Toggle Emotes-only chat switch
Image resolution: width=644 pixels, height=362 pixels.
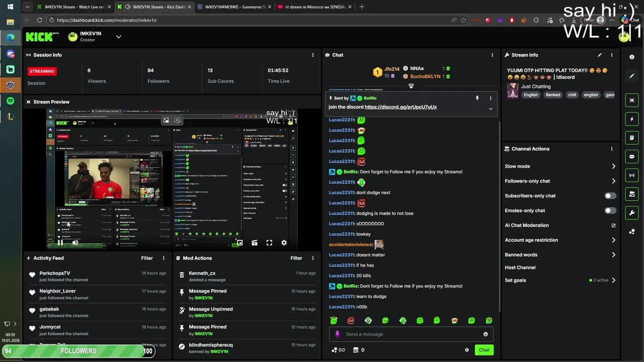tap(610, 211)
